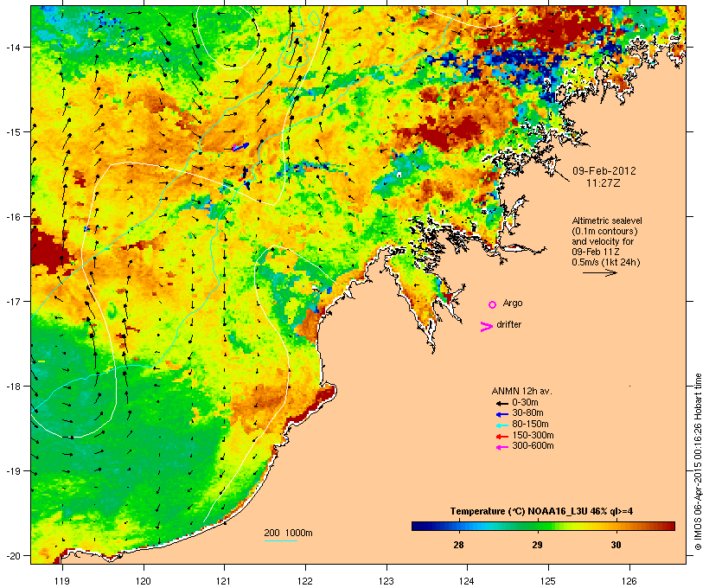
Task: Click the Argo legend label
Action: pos(513,303)
